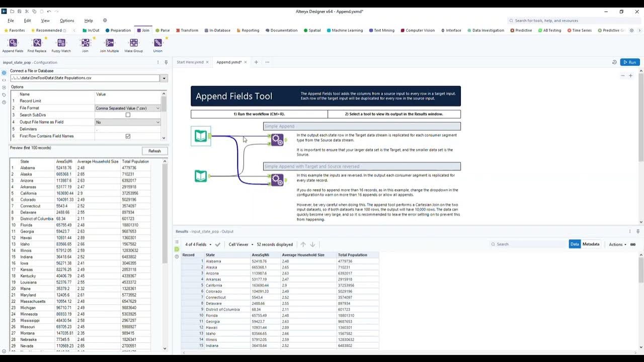Select upper Input Data book tool on canvas
This screenshot has height=362, width=644.
[x=201, y=136]
